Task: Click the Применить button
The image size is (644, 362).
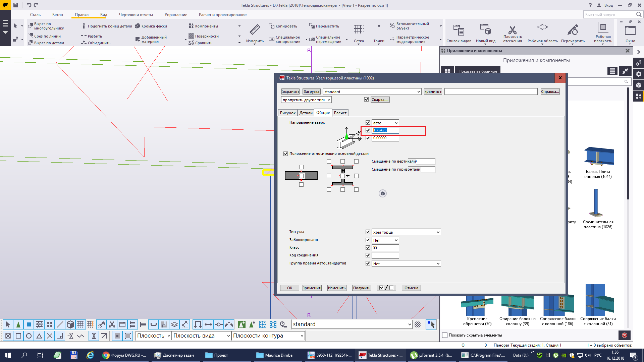Action: click(312, 288)
